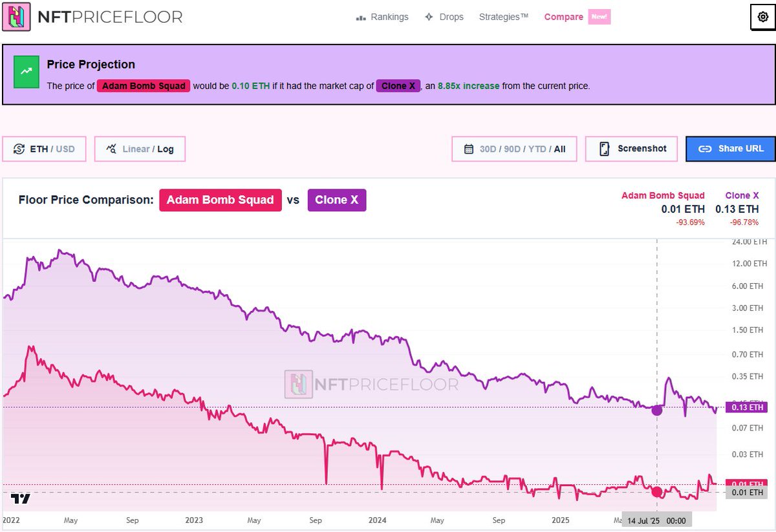Switch currency to USD
The width and height of the screenshot is (776, 532).
click(x=65, y=149)
